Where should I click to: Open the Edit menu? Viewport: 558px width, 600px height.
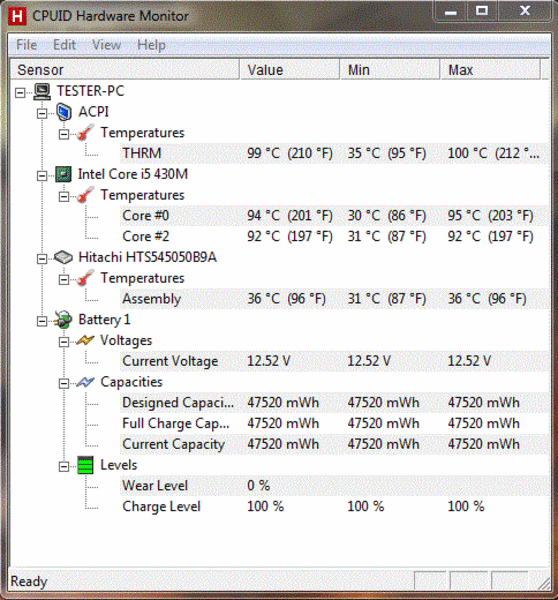pyautogui.click(x=64, y=45)
